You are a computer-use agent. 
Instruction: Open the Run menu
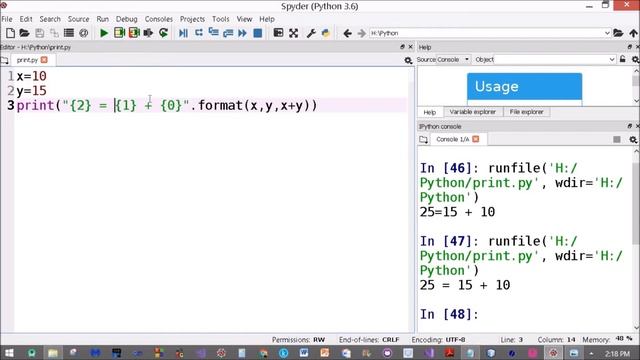coord(102,19)
